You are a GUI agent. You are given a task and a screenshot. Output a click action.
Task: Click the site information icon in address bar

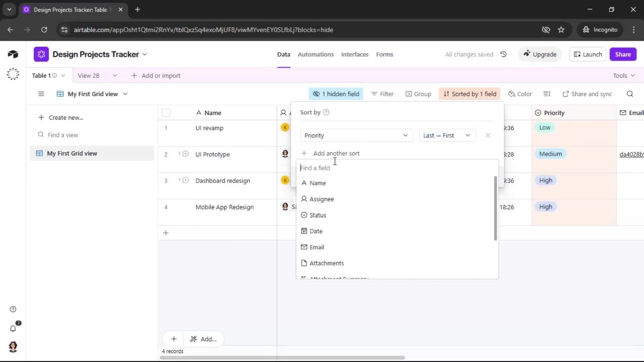click(x=64, y=30)
